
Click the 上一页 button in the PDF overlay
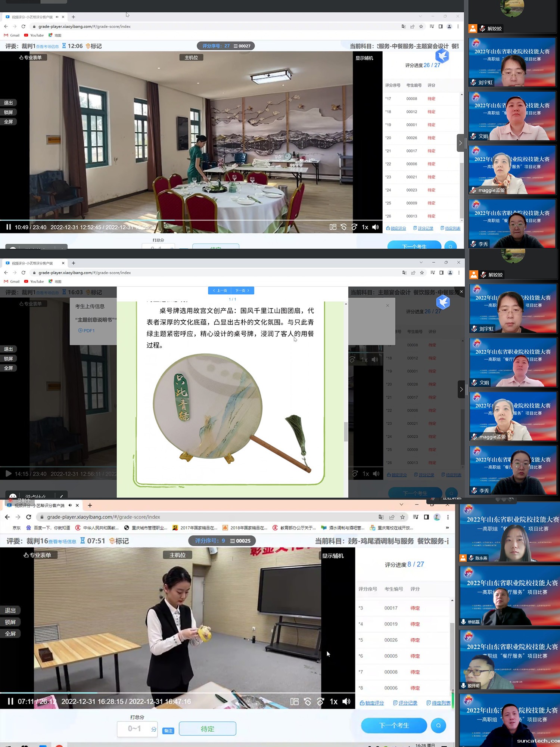[x=220, y=291]
